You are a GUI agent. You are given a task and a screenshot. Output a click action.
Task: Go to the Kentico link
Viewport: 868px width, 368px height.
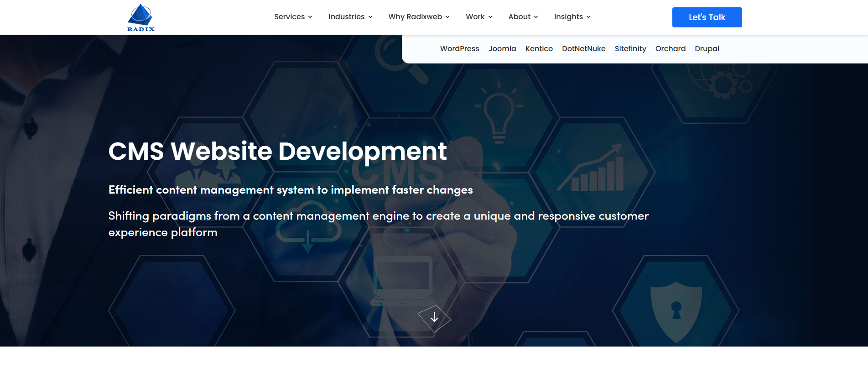539,48
